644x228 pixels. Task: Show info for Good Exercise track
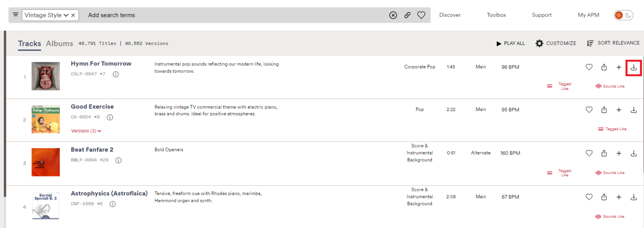coord(110,117)
